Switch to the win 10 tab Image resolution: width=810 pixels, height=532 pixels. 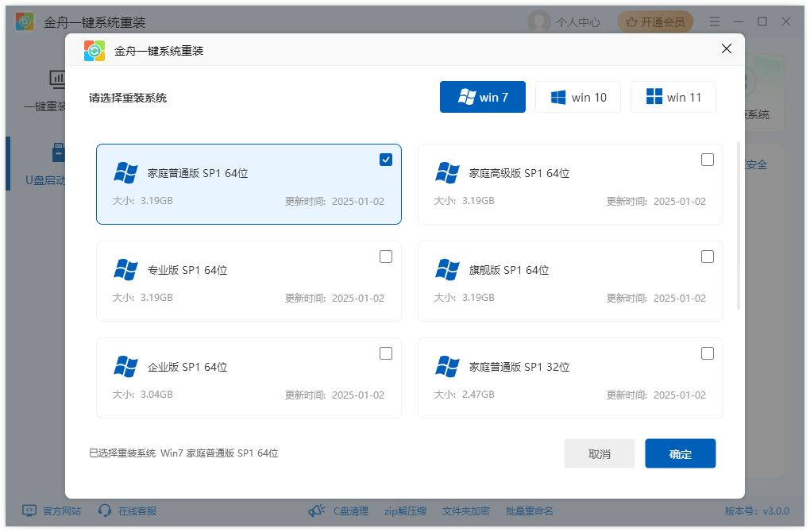578,97
